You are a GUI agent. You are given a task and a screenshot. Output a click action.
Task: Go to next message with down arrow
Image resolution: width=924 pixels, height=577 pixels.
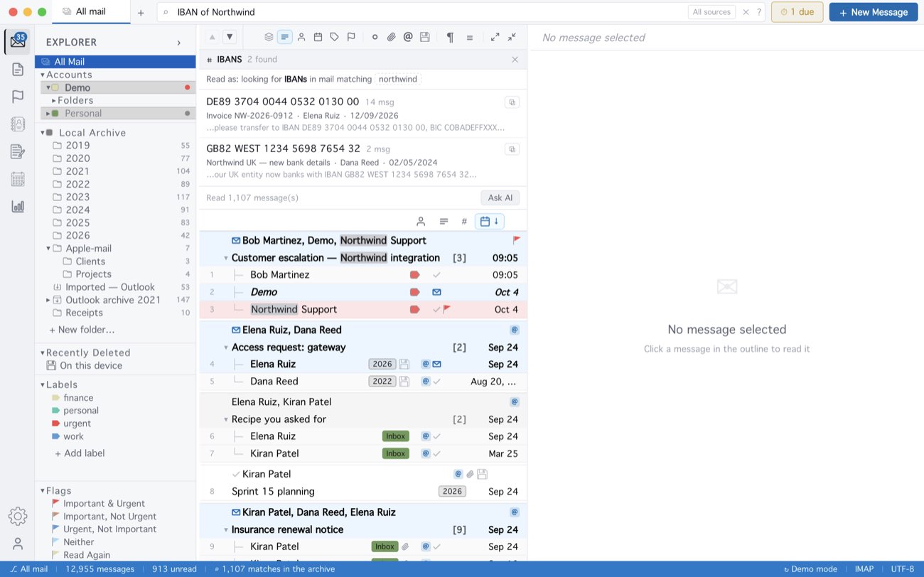(x=229, y=37)
